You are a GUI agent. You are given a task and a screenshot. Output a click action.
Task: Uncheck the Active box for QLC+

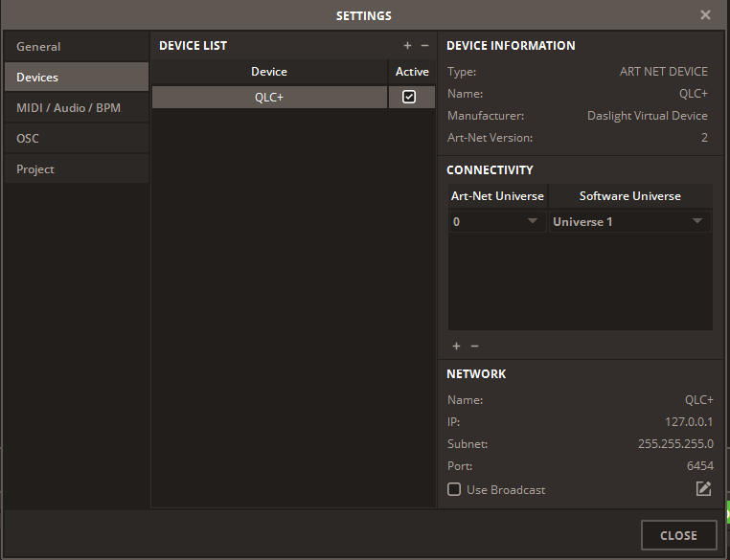pos(409,97)
